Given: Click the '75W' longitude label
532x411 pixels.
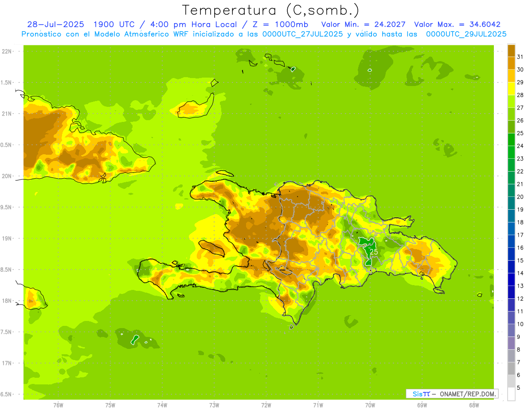Looking at the screenshot, I should (x=110, y=405).
